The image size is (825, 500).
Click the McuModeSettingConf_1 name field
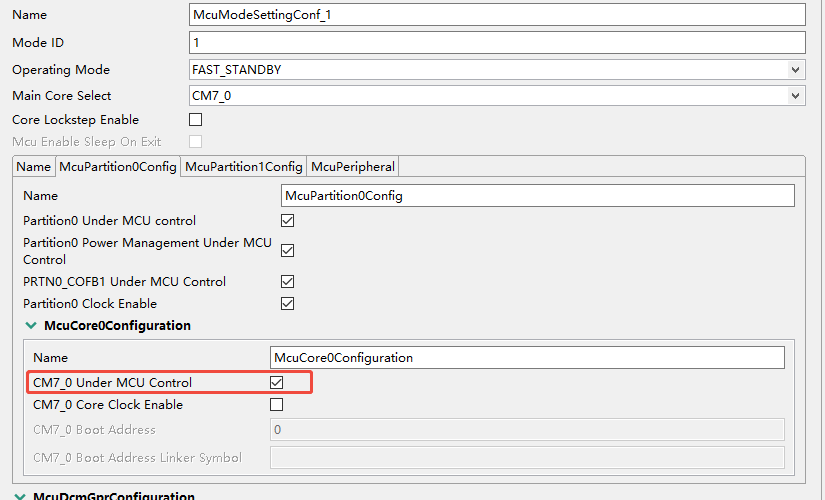496,15
